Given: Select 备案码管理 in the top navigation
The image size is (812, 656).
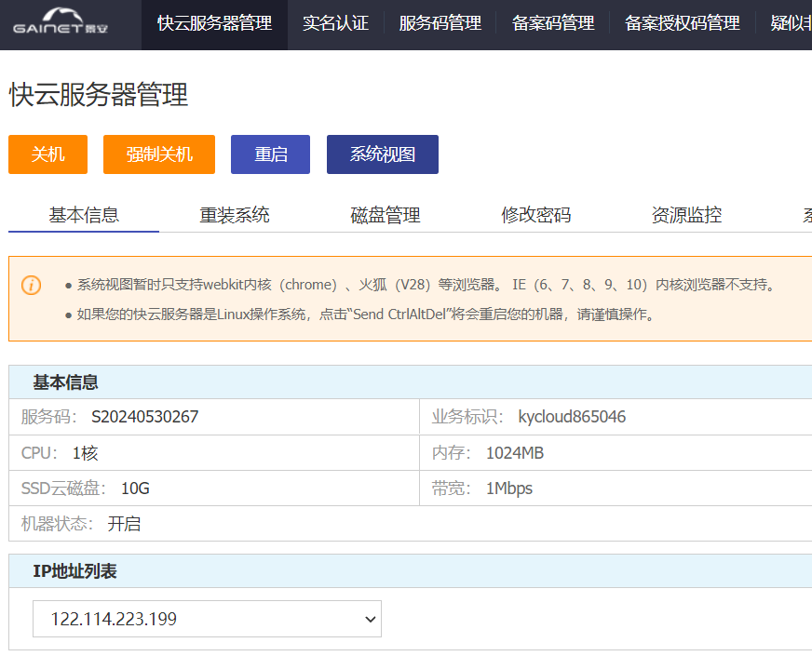Looking at the screenshot, I should click(553, 24).
